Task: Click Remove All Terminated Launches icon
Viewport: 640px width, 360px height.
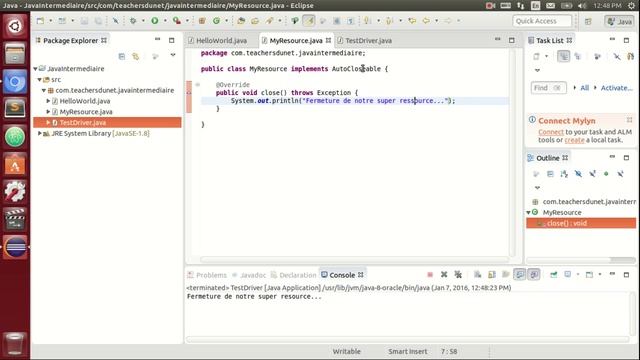Action: click(458, 275)
